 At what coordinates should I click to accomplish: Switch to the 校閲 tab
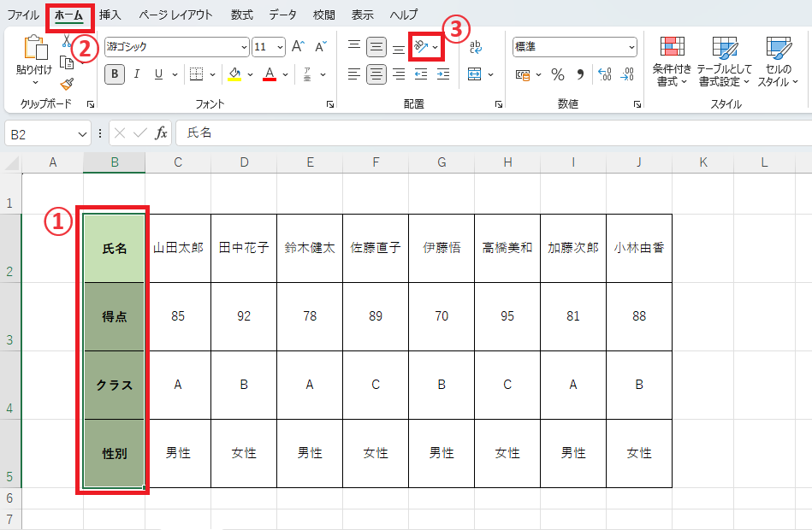pyautogui.click(x=323, y=15)
